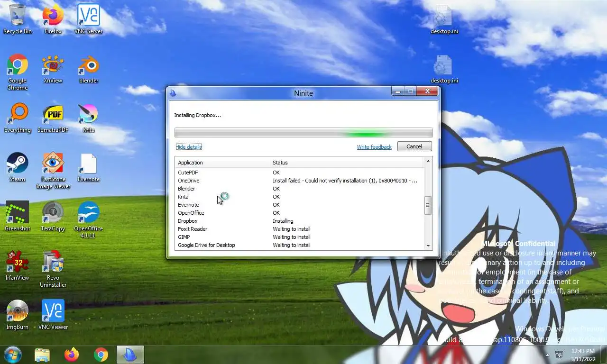Select the OneDrive row
The image size is (607, 364).
(x=299, y=181)
